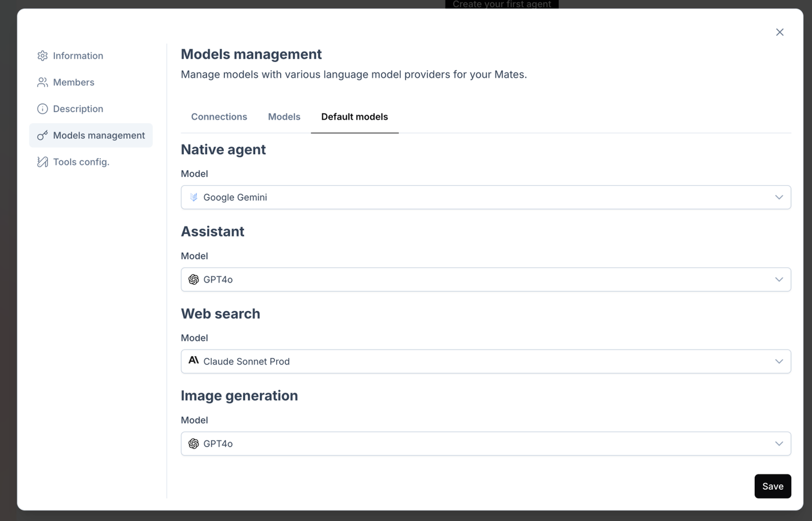Viewport: 812px width, 521px height.
Task: Click the OpenAI logo in Assistant model field
Action: click(x=194, y=280)
